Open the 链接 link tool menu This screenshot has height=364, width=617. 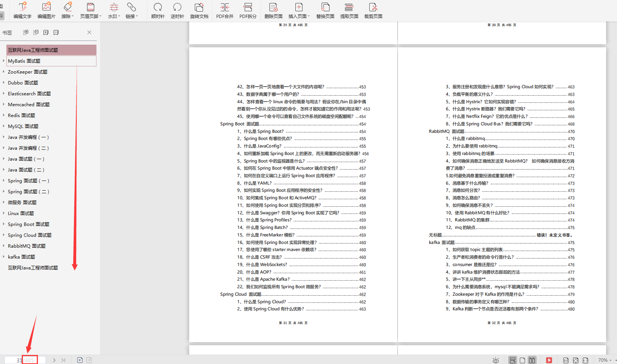pyautogui.click(x=132, y=11)
